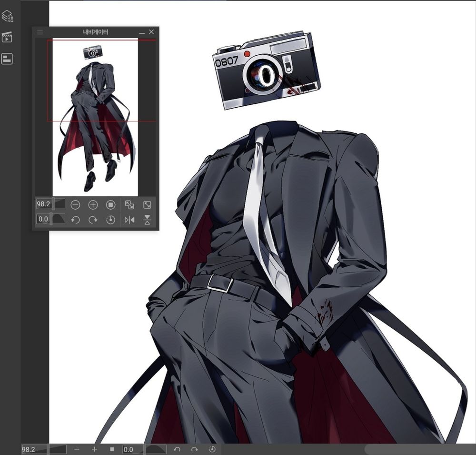Rotate right using the bottom bar icon

pos(195,449)
